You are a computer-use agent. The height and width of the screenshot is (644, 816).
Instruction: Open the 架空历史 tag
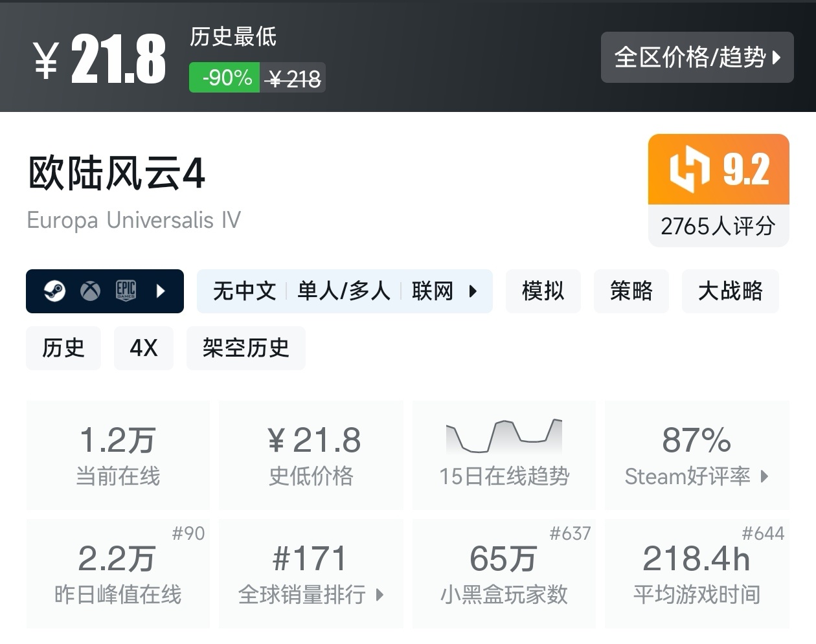[x=246, y=348]
